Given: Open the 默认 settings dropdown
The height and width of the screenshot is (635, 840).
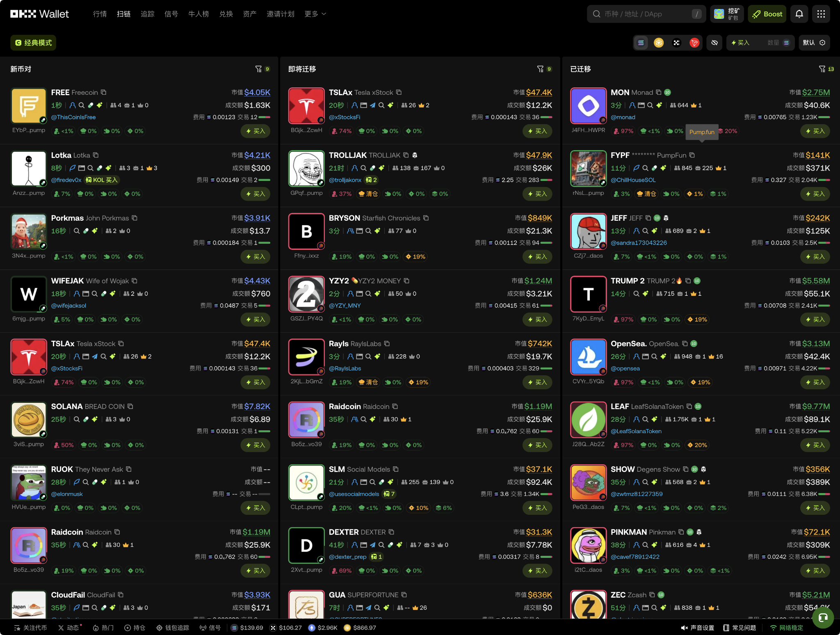Looking at the screenshot, I should 814,43.
